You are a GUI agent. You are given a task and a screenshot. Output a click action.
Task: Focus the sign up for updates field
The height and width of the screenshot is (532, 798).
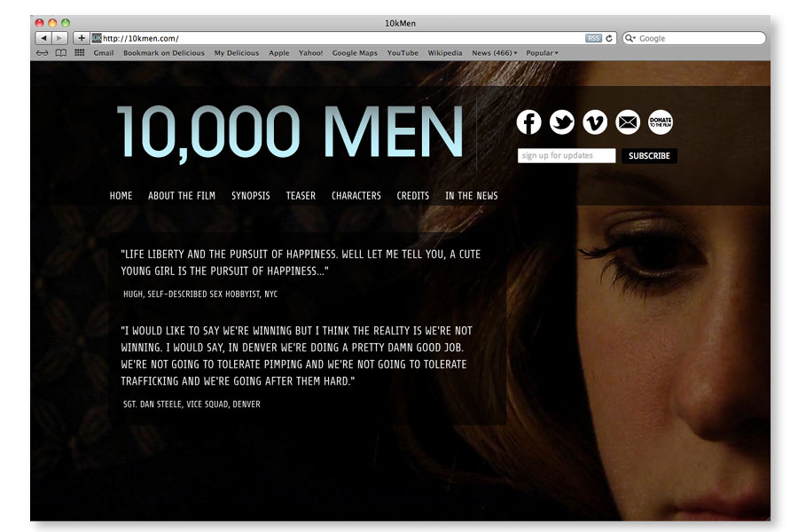(567, 156)
